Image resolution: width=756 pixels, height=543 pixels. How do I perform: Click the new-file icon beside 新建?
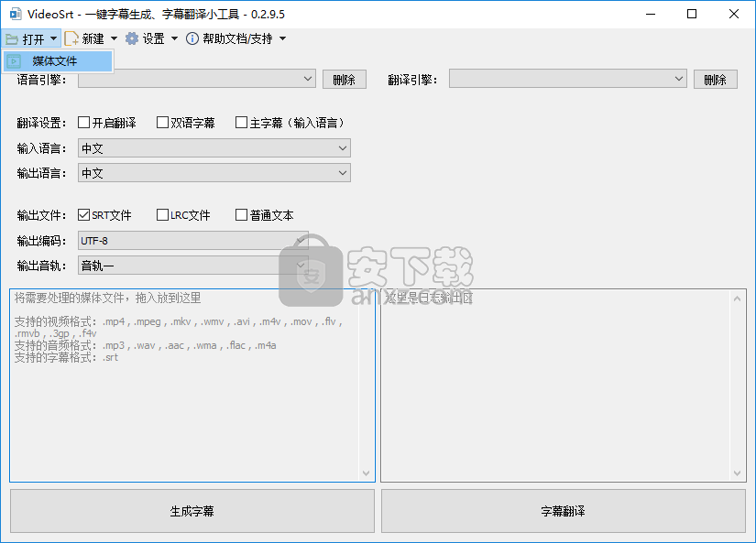click(71, 38)
